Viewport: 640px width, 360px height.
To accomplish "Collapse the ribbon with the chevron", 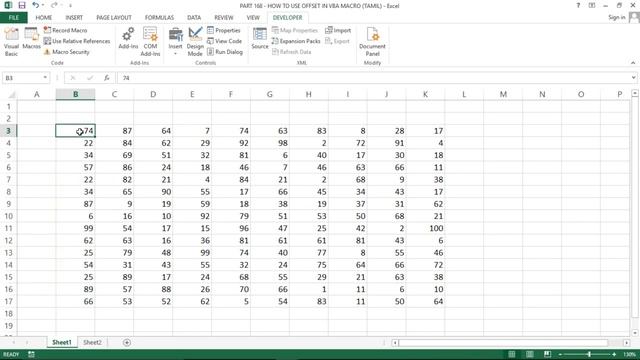I will pyautogui.click(x=633, y=63).
